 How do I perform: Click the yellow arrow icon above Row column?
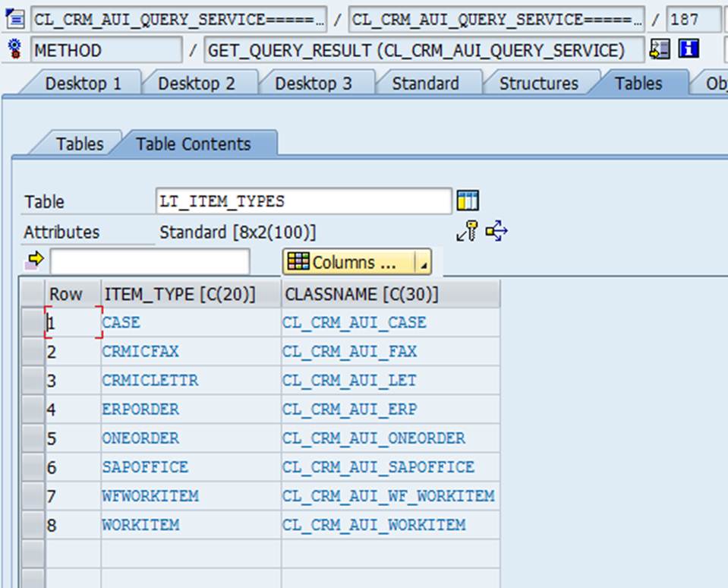tap(36, 261)
